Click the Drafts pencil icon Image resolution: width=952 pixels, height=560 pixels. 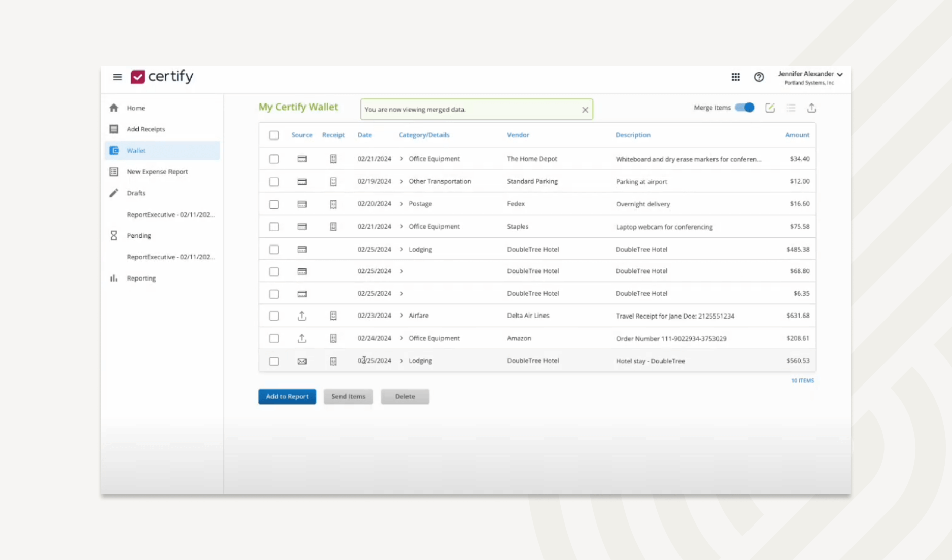(x=114, y=193)
